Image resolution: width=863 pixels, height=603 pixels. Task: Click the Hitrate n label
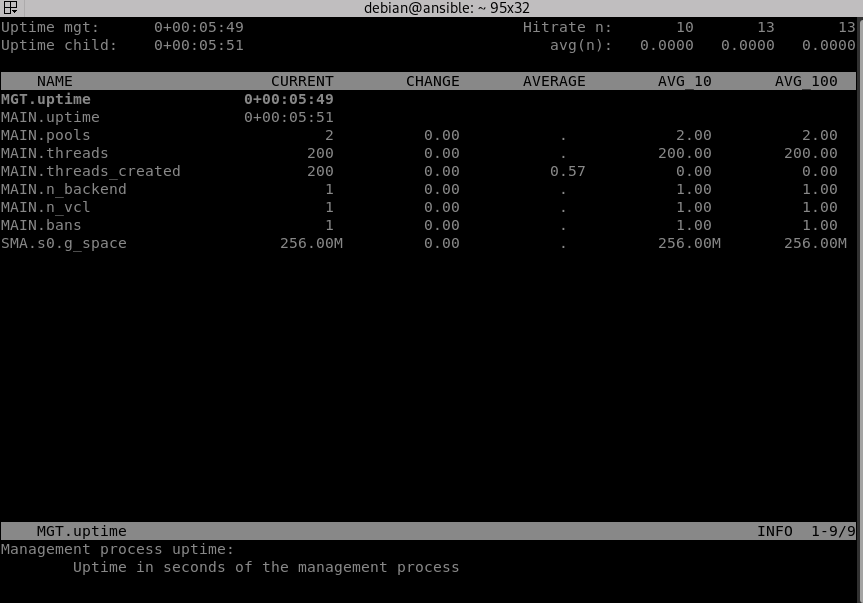pyautogui.click(x=567, y=27)
